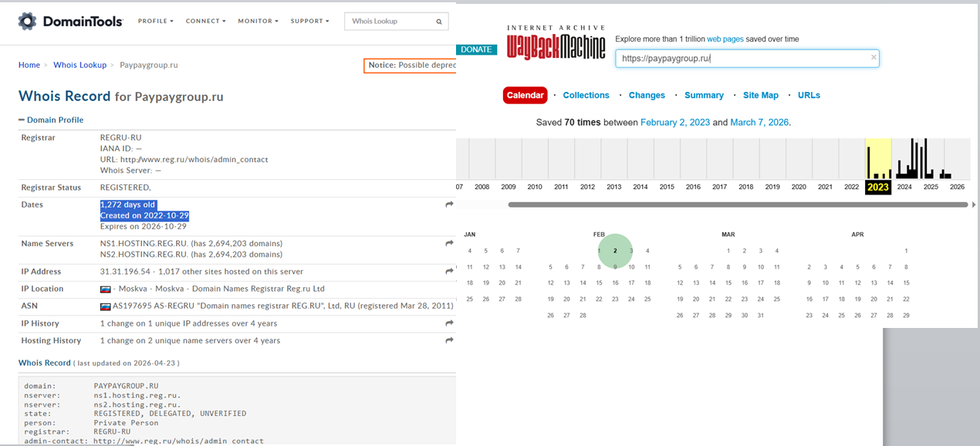This screenshot has width=980, height=446.
Task: Switch to the Collections tab
Action: [586, 95]
